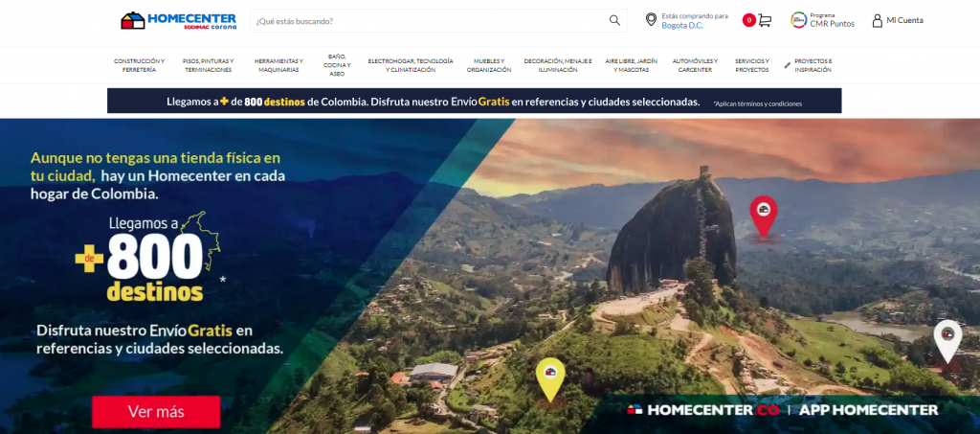Open the Herramientas y Maquinarias menu
Image resolution: width=980 pixels, height=434 pixels.
[278, 66]
